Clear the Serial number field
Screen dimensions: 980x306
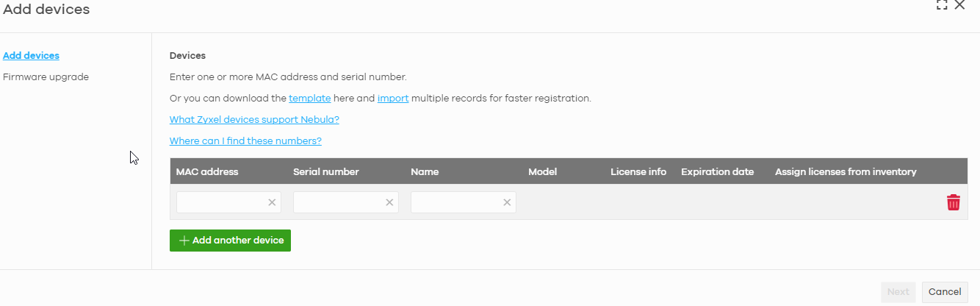point(389,202)
